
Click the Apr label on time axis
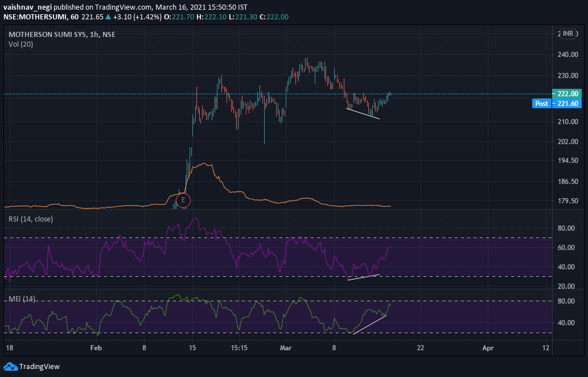click(488, 348)
